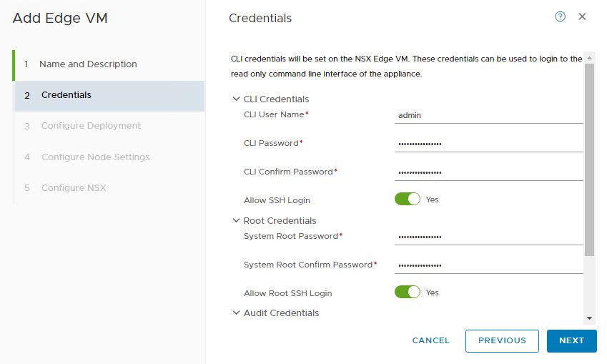Screen dimensions: 607x364
Task: Collapse the CLI Credentials section
Action: tap(236, 99)
